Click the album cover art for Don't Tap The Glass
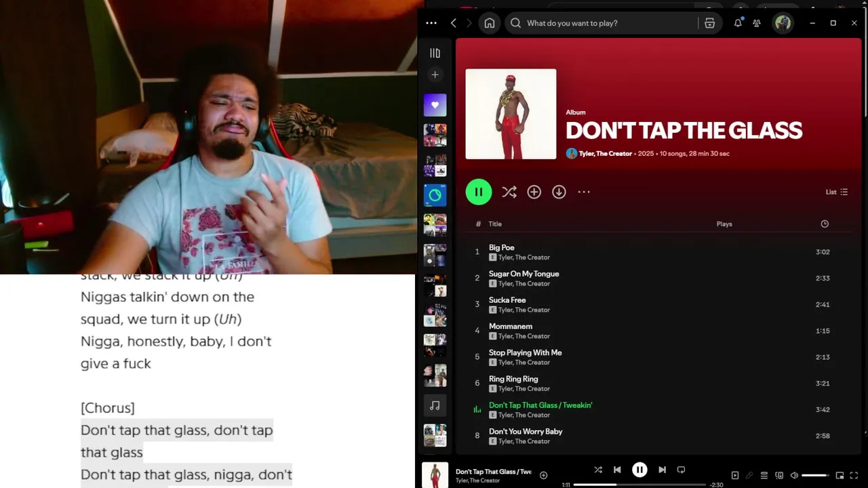Image resolution: width=868 pixels, height=488 pixels. (x=511, y=114)
